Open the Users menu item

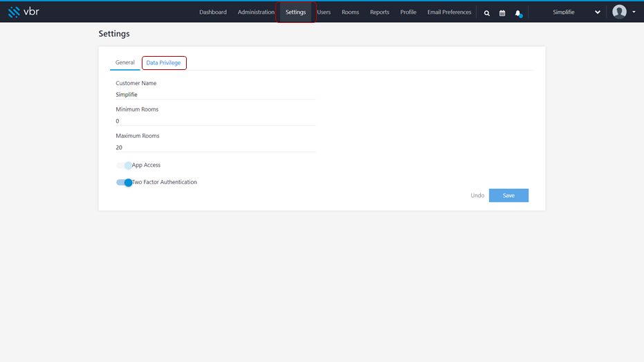click(x=324, y=12)
